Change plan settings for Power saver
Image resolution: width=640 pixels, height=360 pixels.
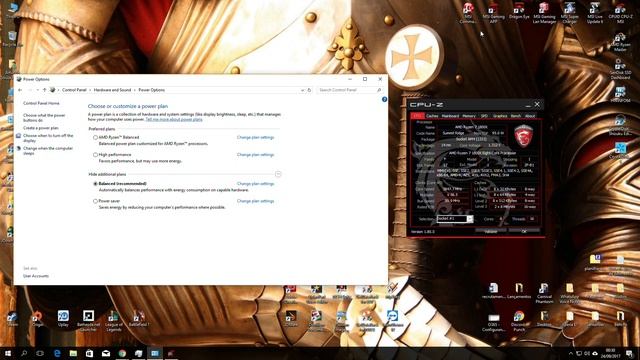(x=255, y=201)
